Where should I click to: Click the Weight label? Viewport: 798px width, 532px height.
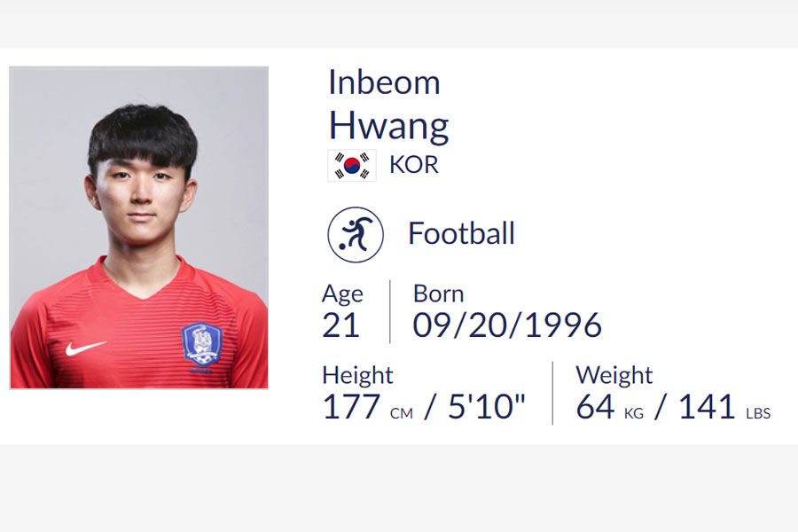[x=614, y=376]
